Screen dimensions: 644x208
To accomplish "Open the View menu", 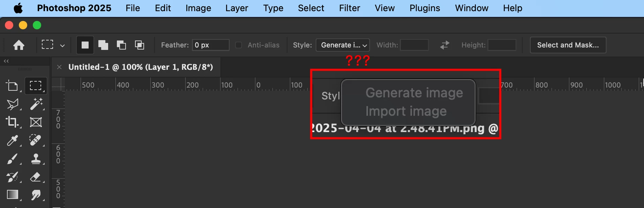I will coord(385,8).
